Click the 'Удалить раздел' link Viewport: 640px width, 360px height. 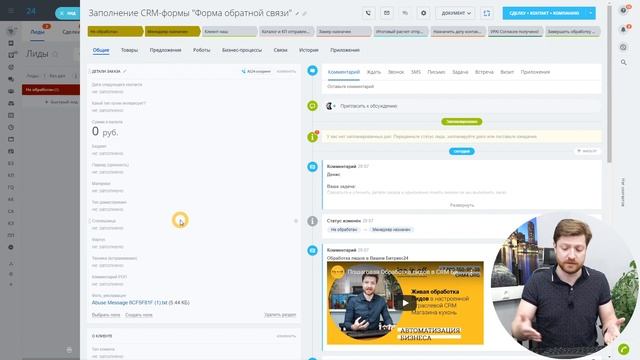280,315
